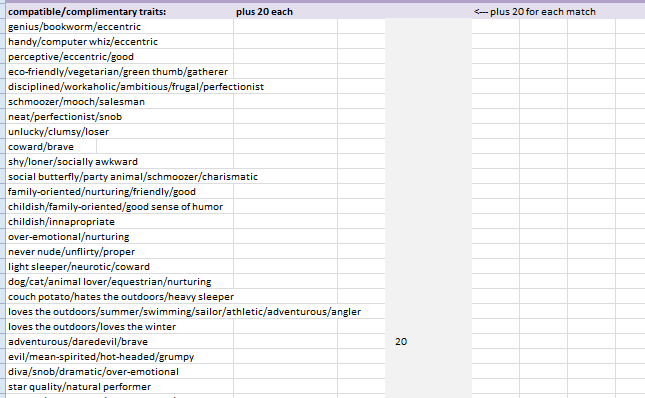Viewport: 645px width, 398px height.
Task: Click the 'neat/perfectionist/snob' cell
Action: (65, 117)
